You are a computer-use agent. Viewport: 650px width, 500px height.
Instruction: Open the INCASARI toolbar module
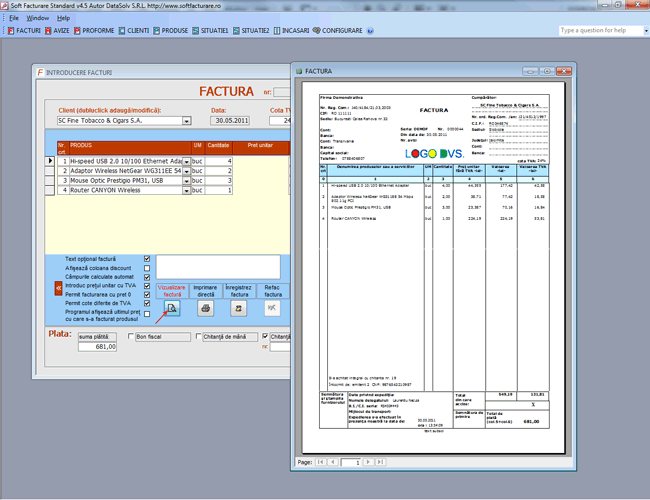pyautogui.click(x=291, y=31)
